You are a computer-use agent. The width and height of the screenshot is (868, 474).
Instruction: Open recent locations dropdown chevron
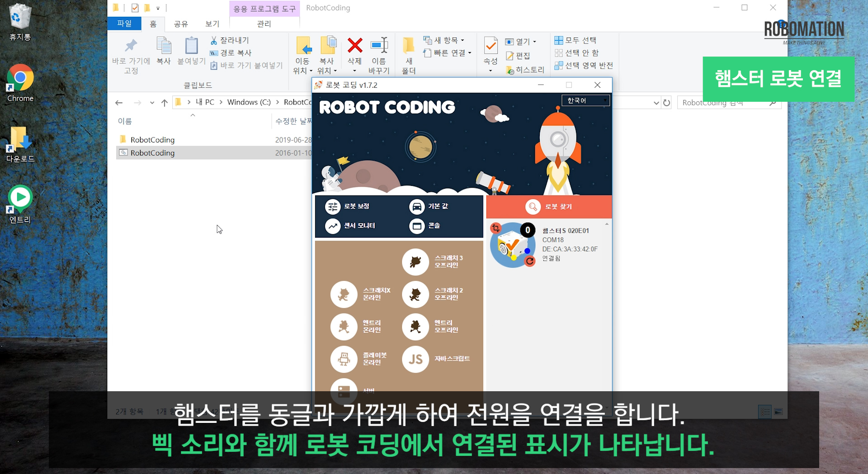(x=152, y=103)
